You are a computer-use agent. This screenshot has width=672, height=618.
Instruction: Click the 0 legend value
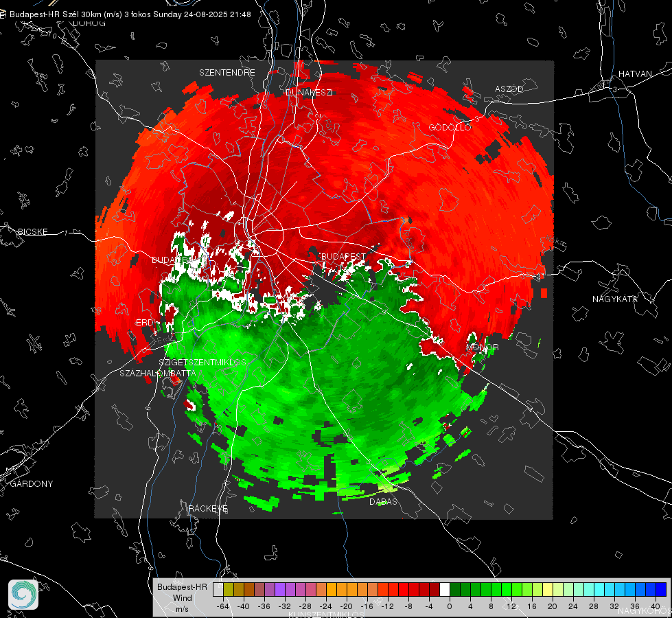(x=449, y=606)
